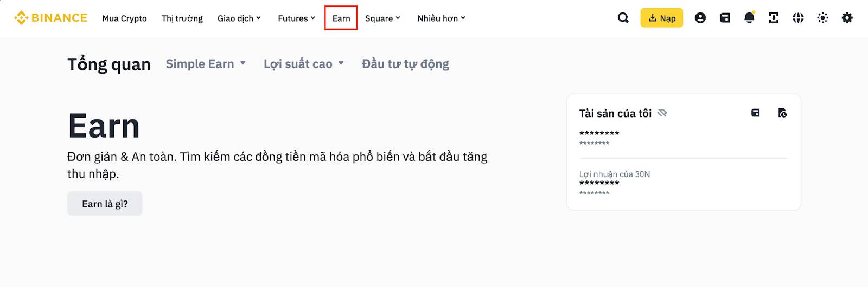Show hidden asset balances eye icon
868x292 pixels.
click(x=662, y=113)
